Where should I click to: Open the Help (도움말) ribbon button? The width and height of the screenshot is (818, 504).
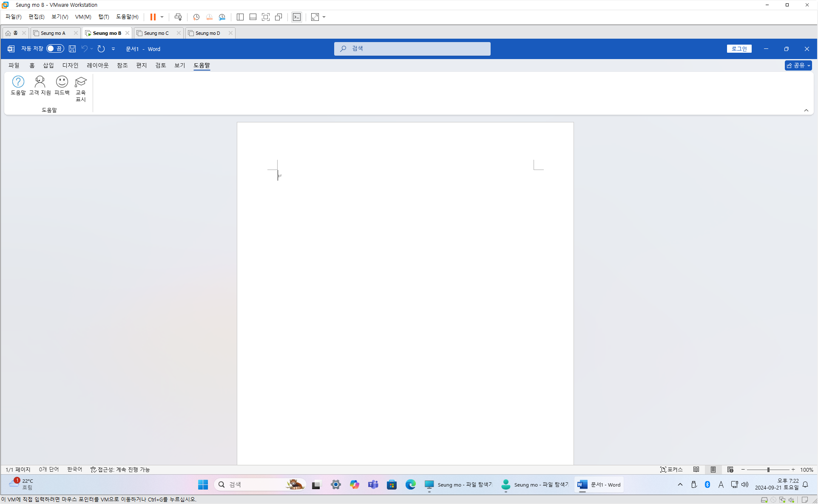click(x=18, y=85)
